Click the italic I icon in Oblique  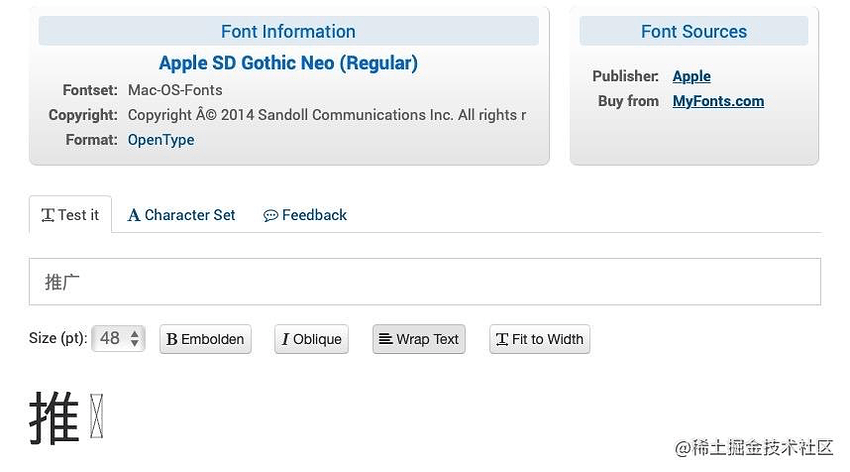285,339
